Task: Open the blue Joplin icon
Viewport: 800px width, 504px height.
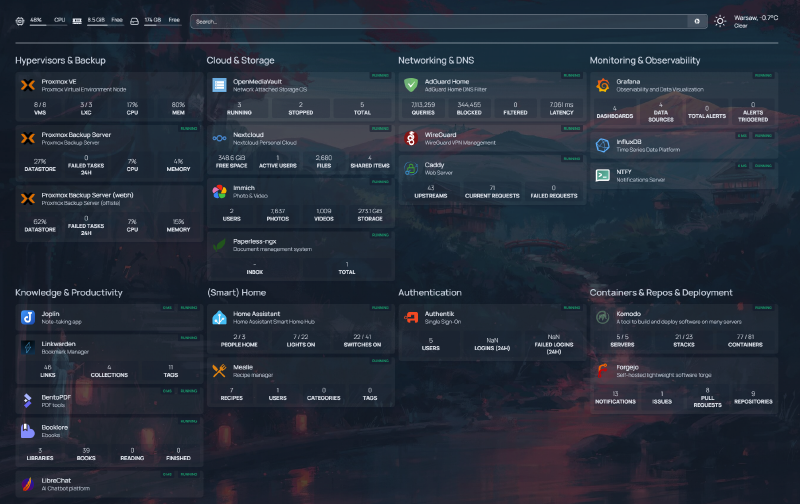Action: point(28,317)
